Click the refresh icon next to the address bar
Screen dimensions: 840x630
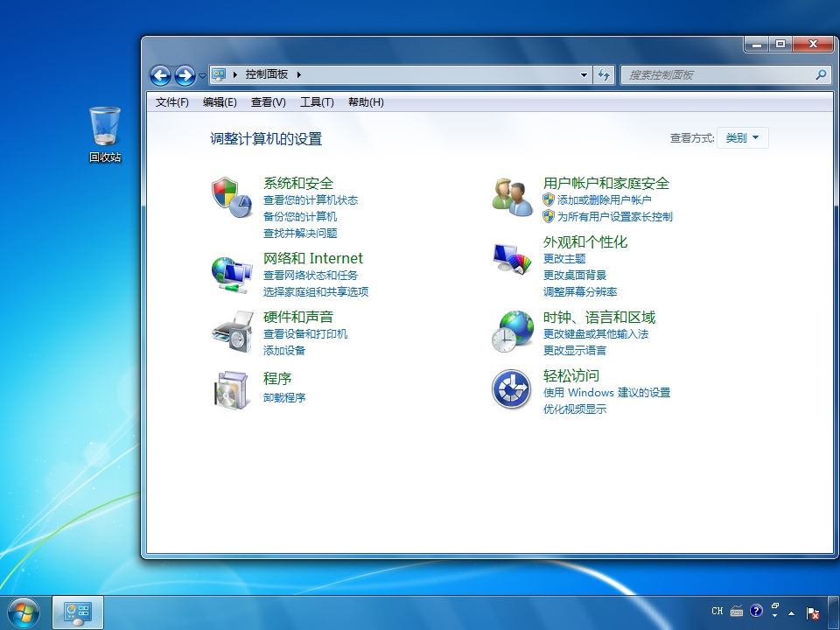tap(604, 75)
